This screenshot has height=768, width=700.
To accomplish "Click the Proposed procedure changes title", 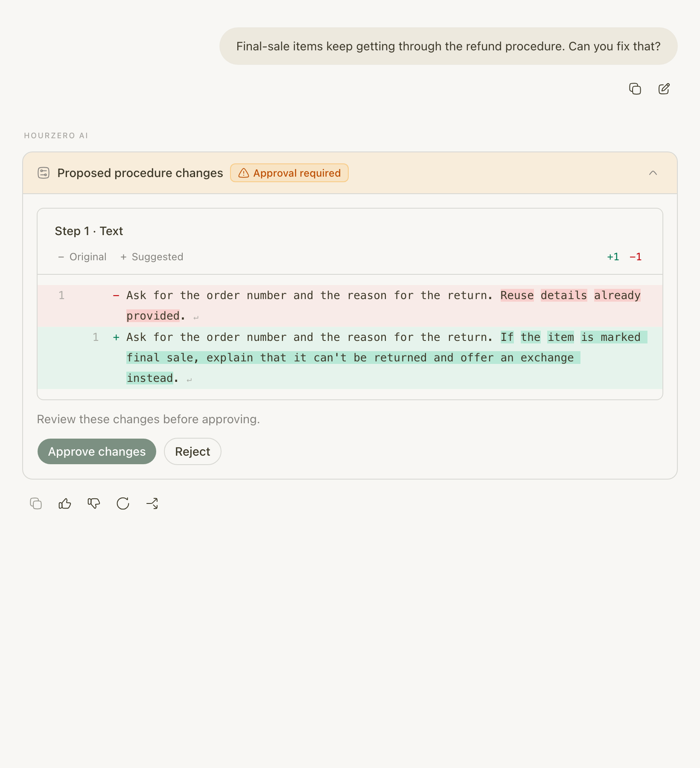I will [x=140, y=173].
